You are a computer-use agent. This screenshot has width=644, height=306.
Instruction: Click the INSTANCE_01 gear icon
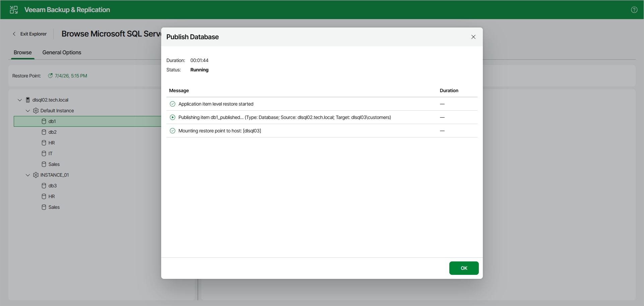click(x=36, y=175)
